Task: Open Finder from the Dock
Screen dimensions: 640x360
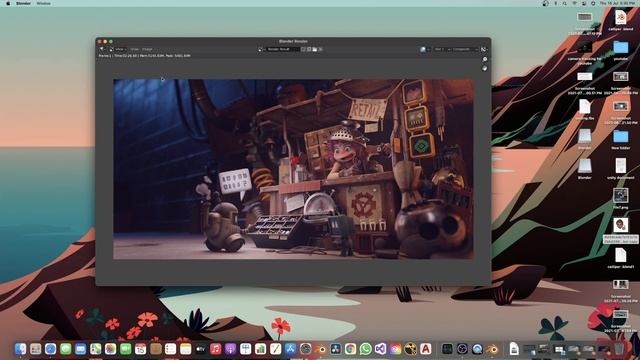Action: 20,349
